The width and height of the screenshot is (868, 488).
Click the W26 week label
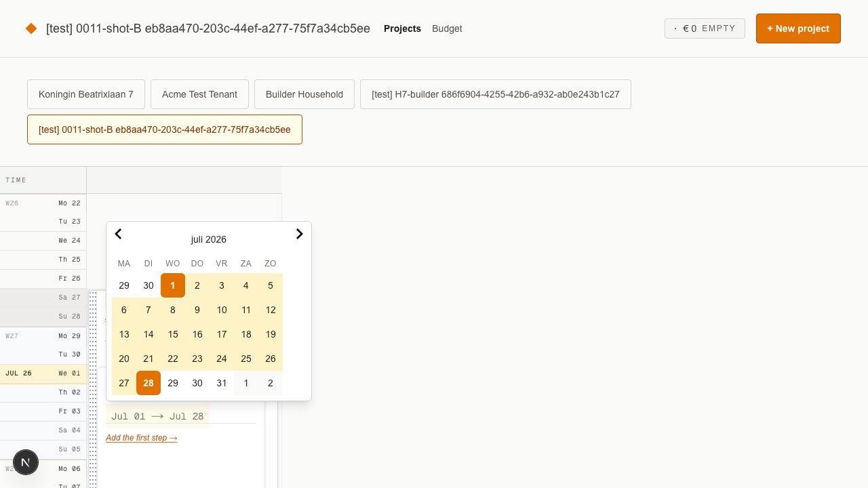pos(12,203)
